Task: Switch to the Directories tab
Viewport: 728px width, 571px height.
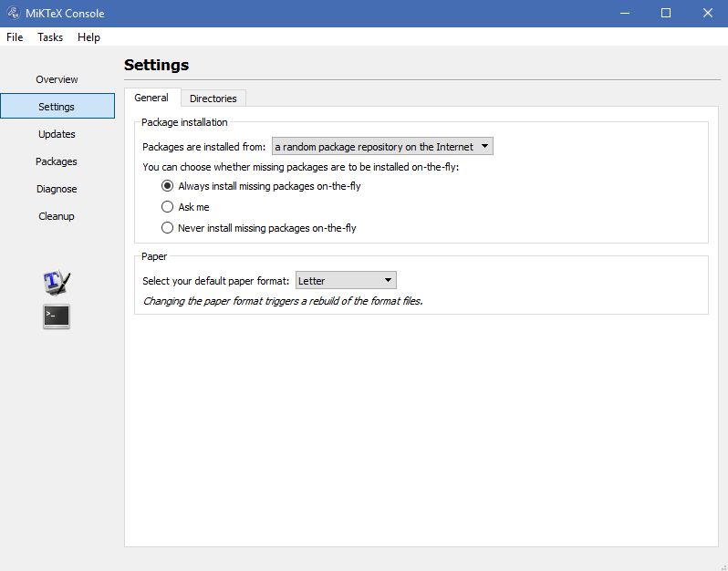Action: click(213, 99)
